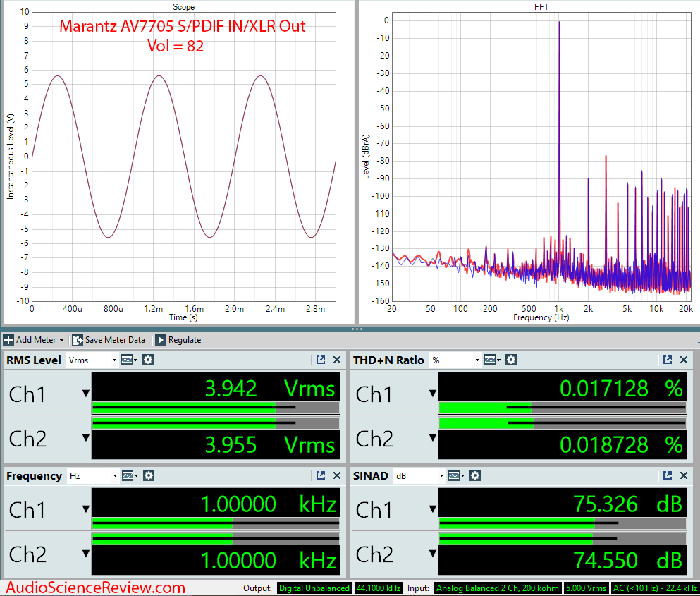
Task: Change THD+N Ratio unit from percent
Action: (455, 360)
